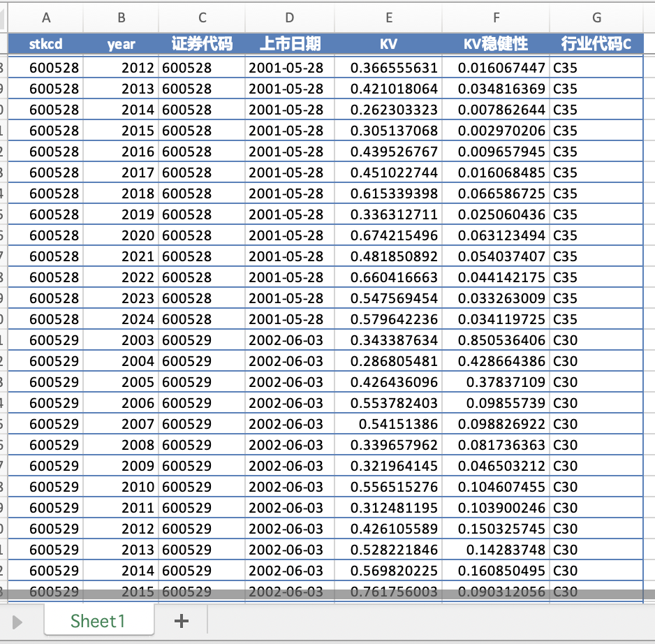Select column G header
655x644 pixels.
coord(596,17)
